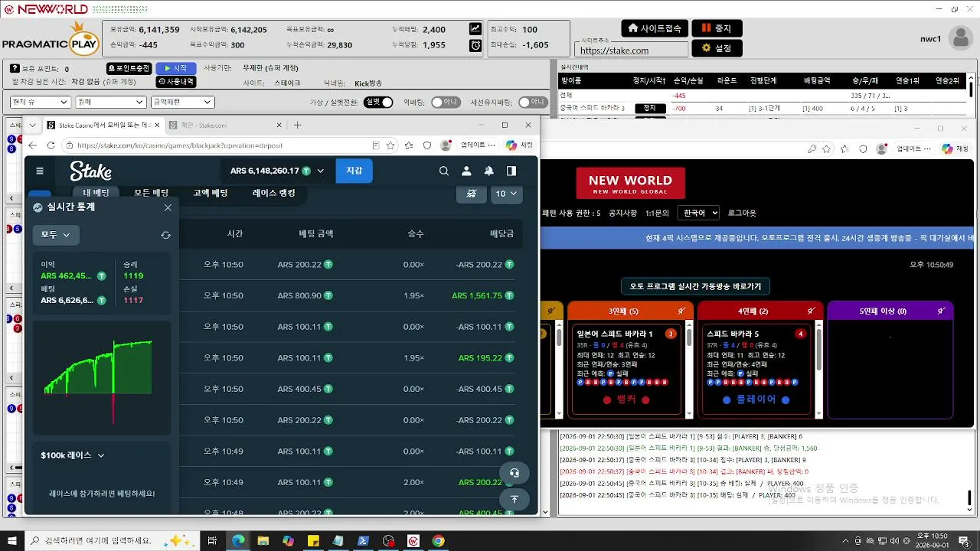The image size is (980, 551).
Task: Switch to 내 베팅 tab
Action: tap(96, 193)
